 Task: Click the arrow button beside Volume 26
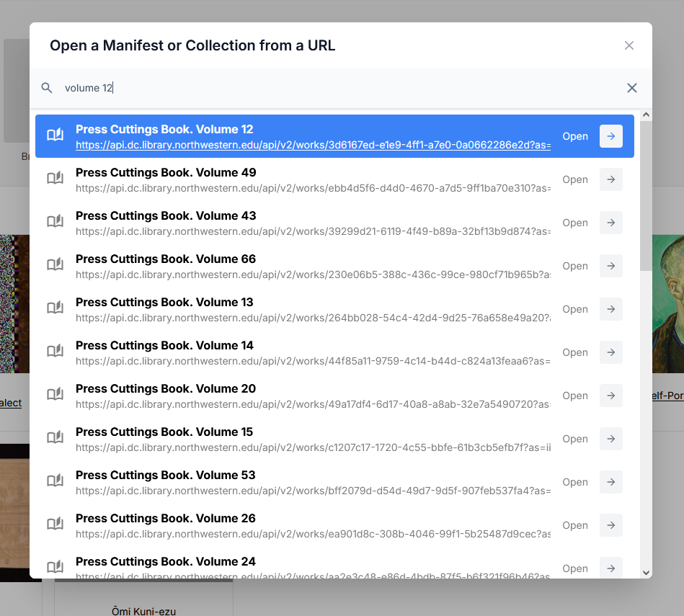pyautogui.click(x=610, y=525)
